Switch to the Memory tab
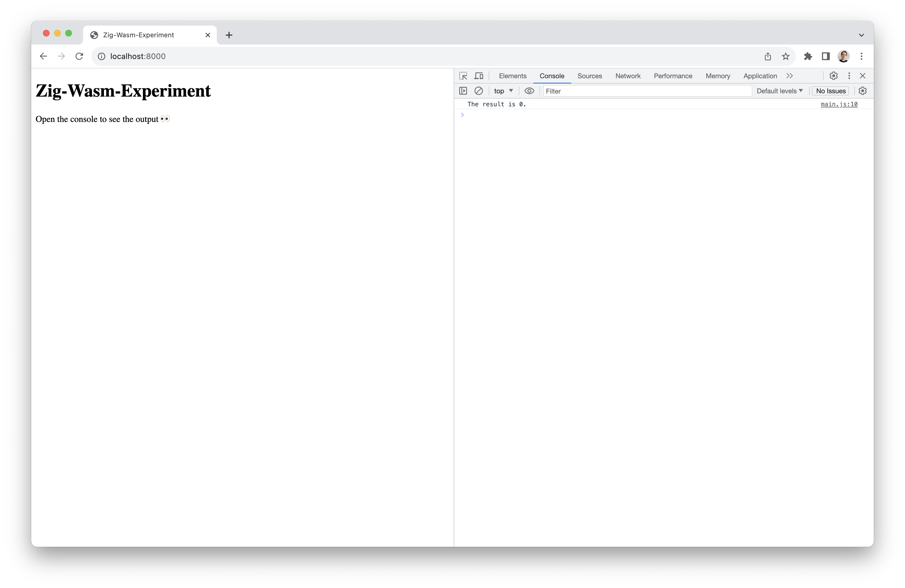This screenshot has height=588, width=905. pos(717,76)
